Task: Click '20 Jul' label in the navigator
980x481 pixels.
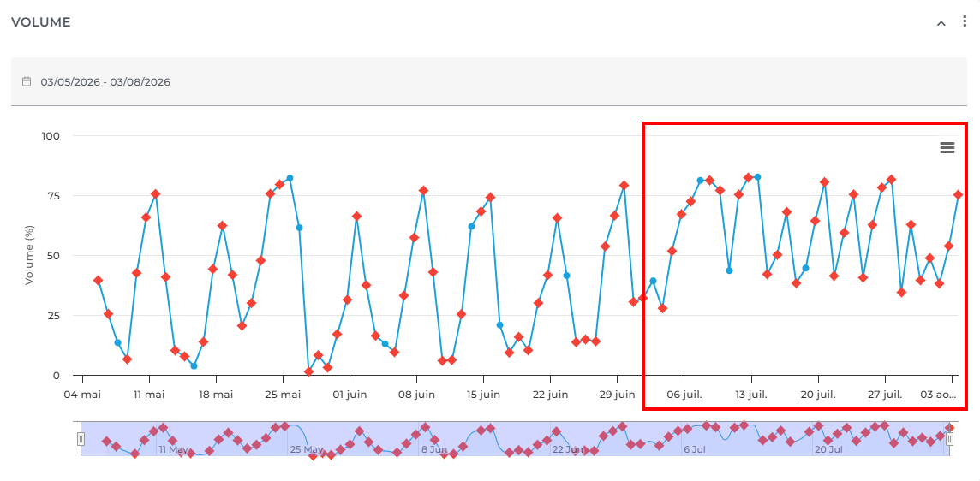Action: click(x=828, y=449)
